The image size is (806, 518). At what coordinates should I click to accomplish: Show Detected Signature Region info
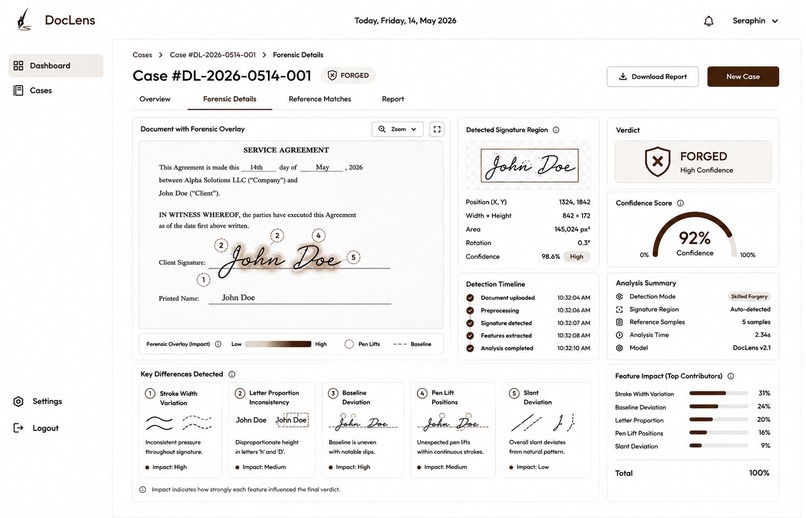(556, 130)
